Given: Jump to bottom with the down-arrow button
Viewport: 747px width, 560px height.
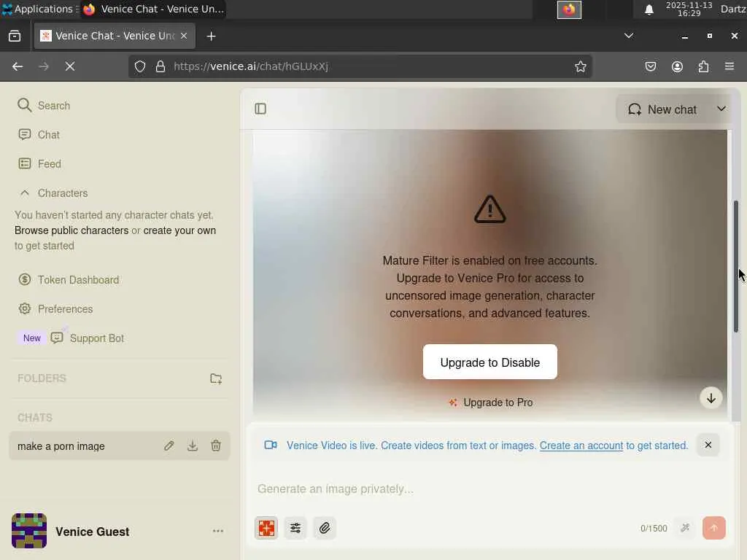Looking at the screenshot, I should 711,398.
